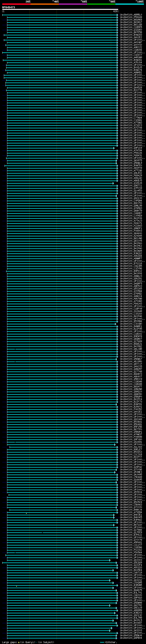
Task: Open hit UniRef100_P59169
Action: (131, 17)
